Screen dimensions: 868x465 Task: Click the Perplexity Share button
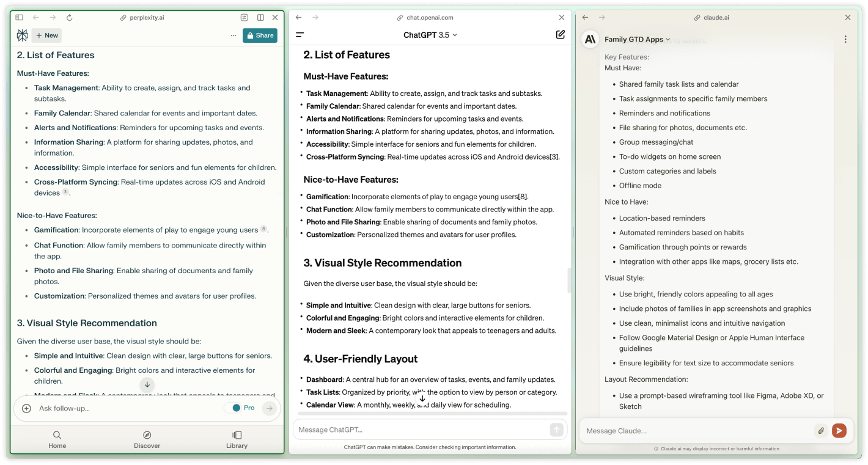point(260,35)
